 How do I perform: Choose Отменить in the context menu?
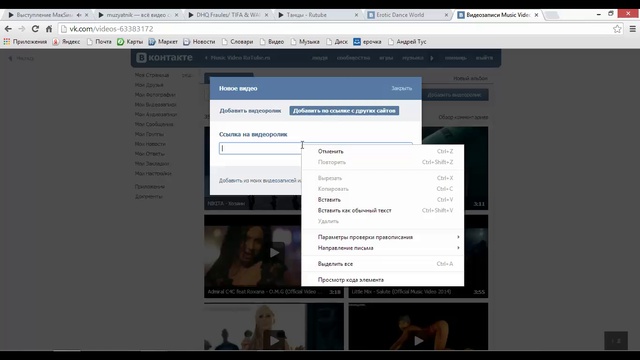tap(382, 151)
